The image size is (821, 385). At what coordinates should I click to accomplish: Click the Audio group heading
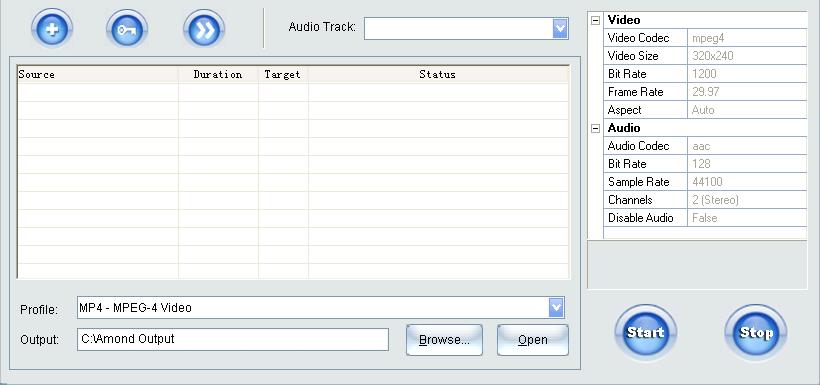tap(624, 128)
